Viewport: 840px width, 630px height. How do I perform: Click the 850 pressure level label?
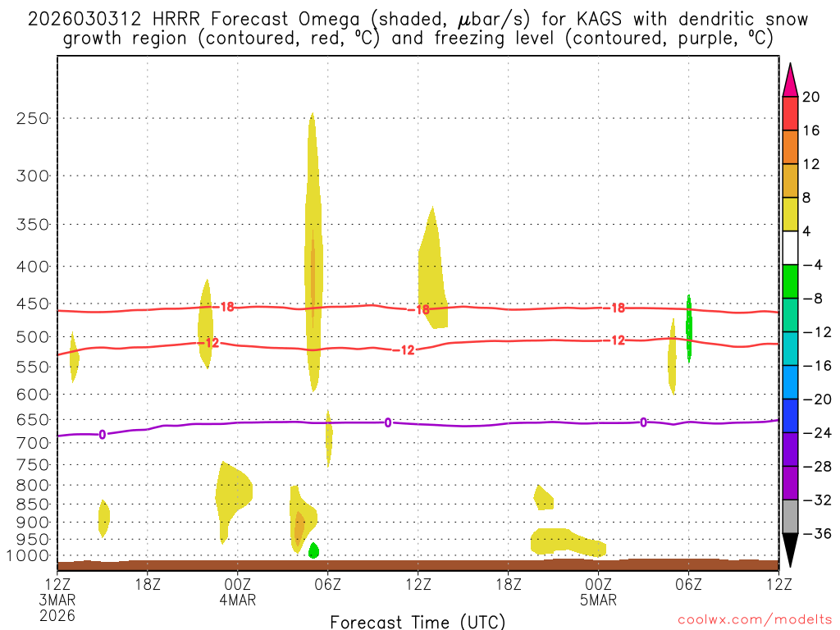[x=33, y=504]
